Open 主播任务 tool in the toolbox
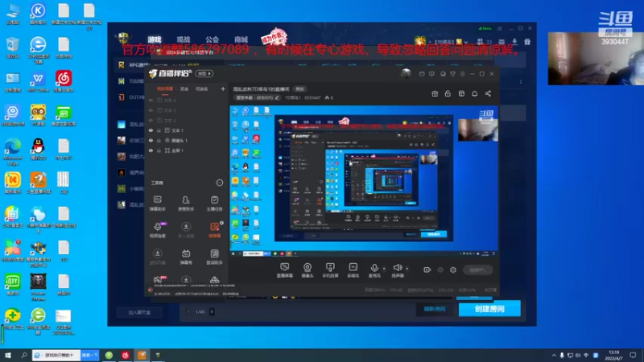This screenshot has height=362, width=644. pos(214,204)
